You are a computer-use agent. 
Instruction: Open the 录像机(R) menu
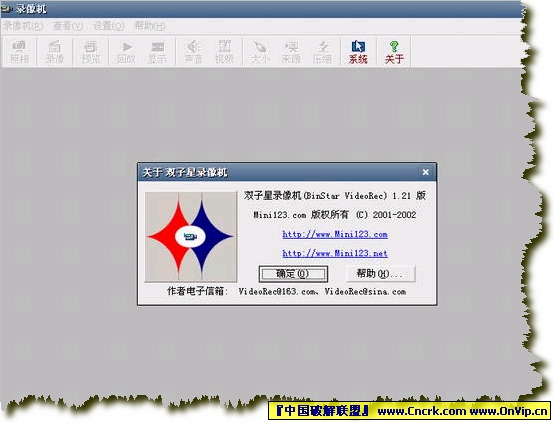pyautogui.click(x=23, y=26)
